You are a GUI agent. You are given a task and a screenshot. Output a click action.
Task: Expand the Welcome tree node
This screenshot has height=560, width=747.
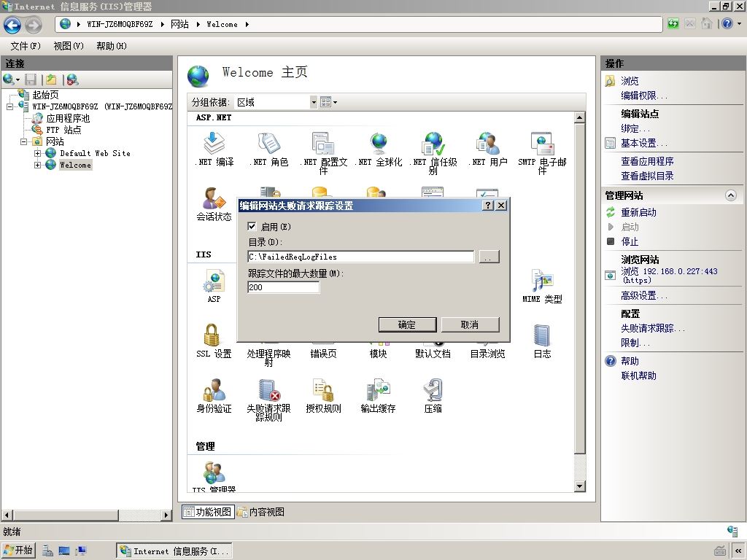38,165
